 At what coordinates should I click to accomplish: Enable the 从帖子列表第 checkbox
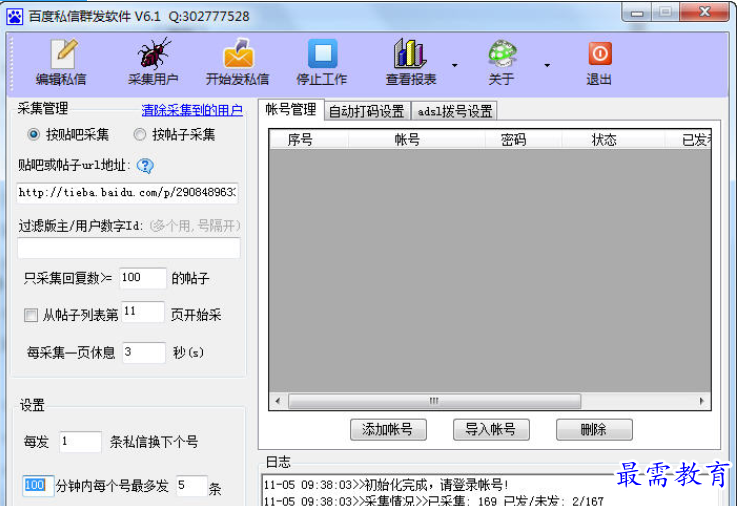31,315
